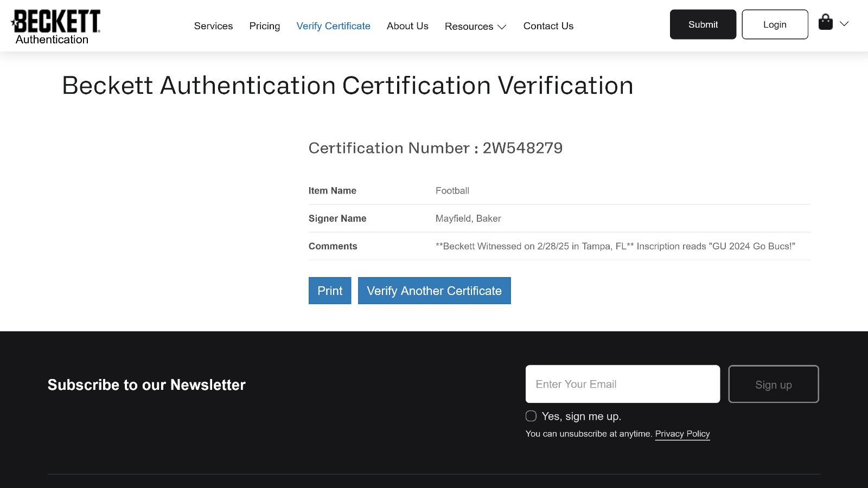
Task: Go to the Services page
Action: [213, 26]
